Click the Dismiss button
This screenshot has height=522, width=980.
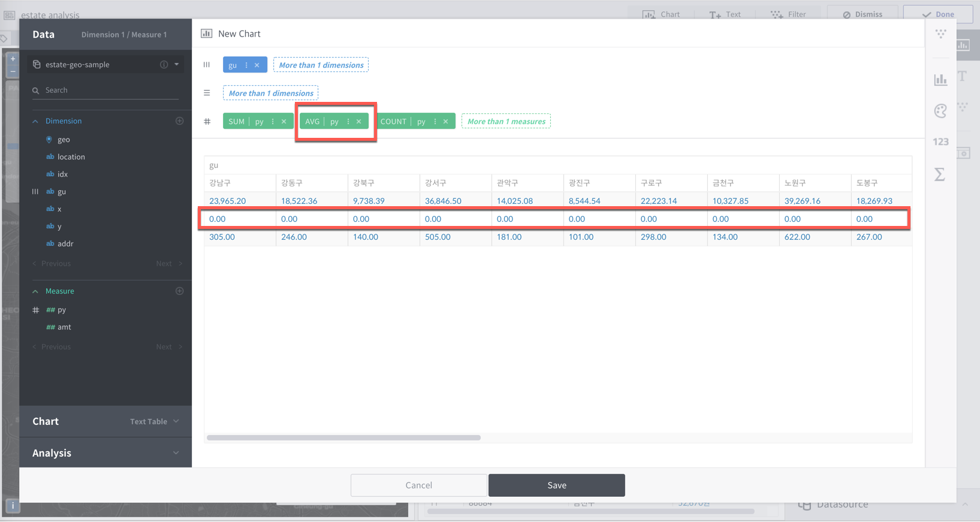click(863, 14)
